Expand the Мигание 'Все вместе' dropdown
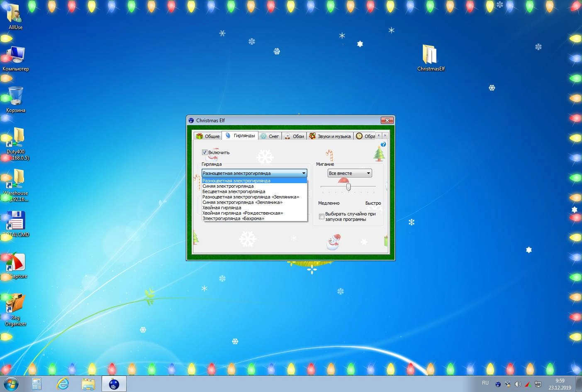582x392 pixels. click(x=350, y=173)
